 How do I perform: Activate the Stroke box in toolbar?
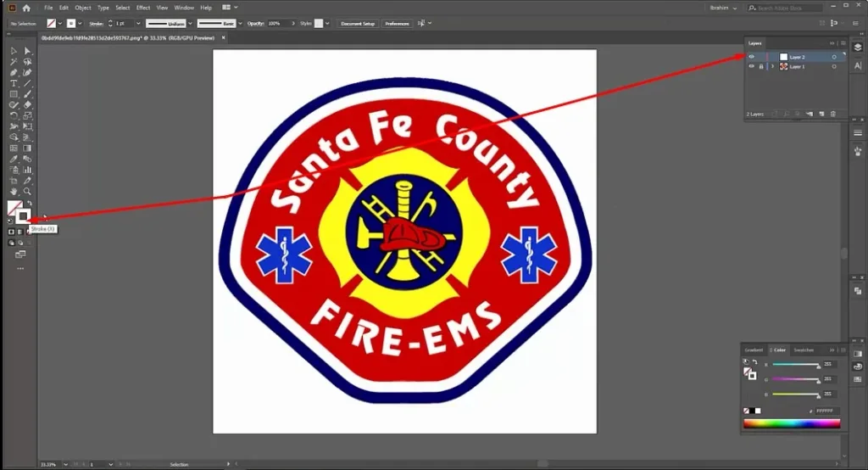23,216
